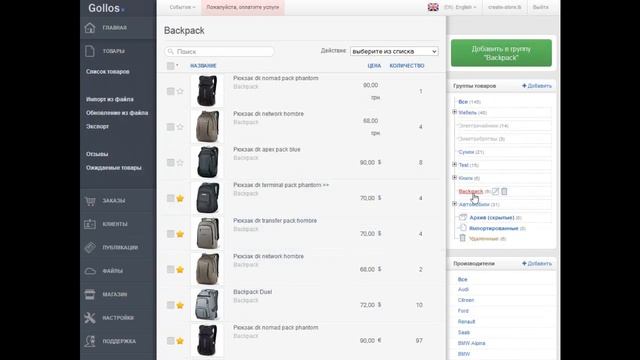Tick the select-all checkbox in table header

171,66
